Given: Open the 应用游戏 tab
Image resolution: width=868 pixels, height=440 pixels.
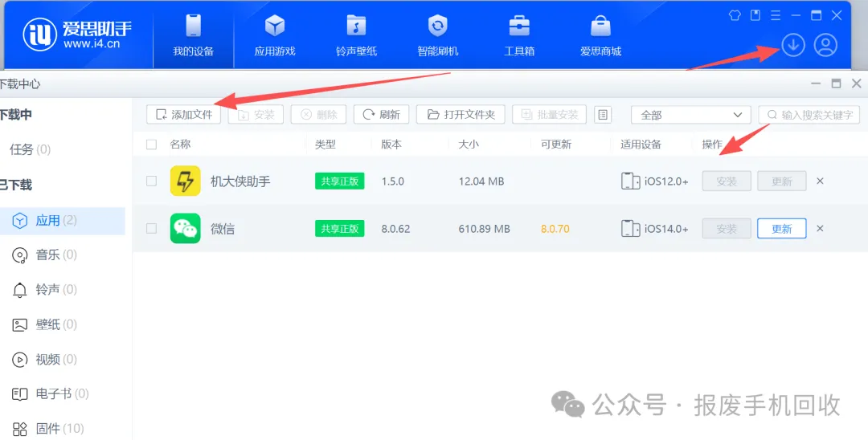Looking at the screenshot, I should pyautogui.click(x=275, y=36).
